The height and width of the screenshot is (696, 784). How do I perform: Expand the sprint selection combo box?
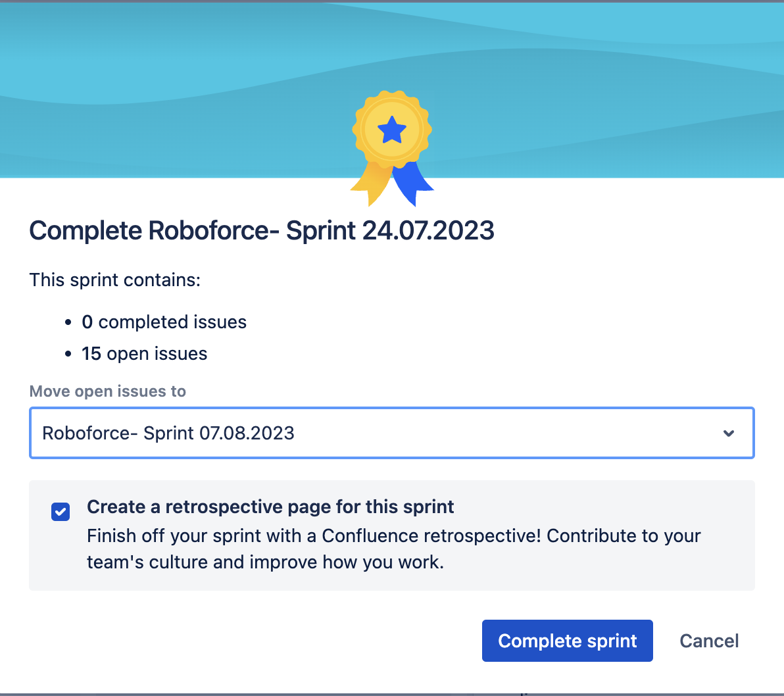pos(391,433)
